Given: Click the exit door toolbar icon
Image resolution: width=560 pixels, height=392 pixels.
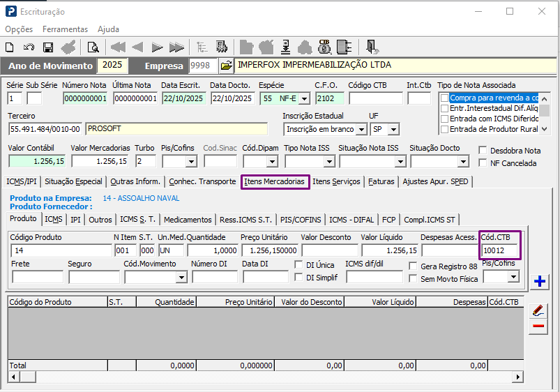Looking at the screenshot, I should pyautogui.click(x=372, y=47).
